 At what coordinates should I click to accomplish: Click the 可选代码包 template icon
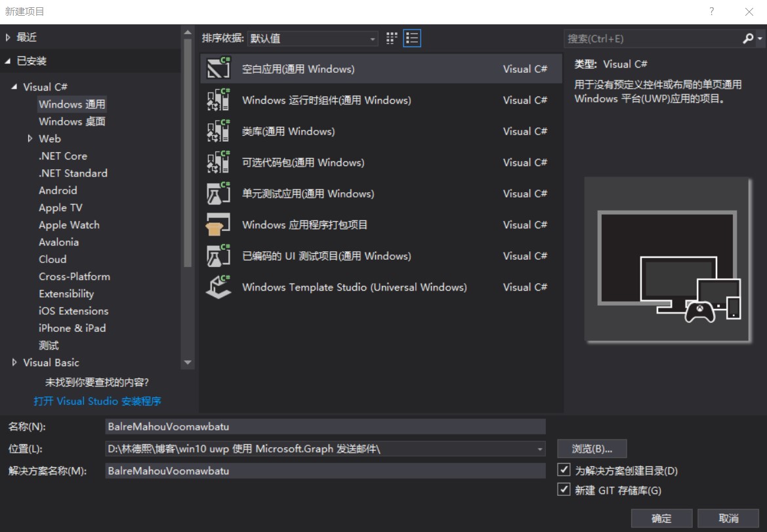pyautogui.click(x=218, y=162)
